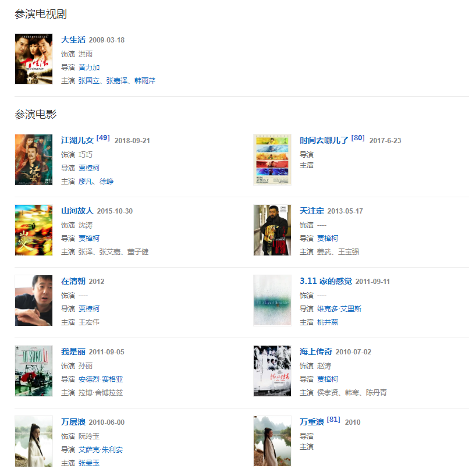Open reference [49] citation link

pyautogui.click(x=103, y=138)
